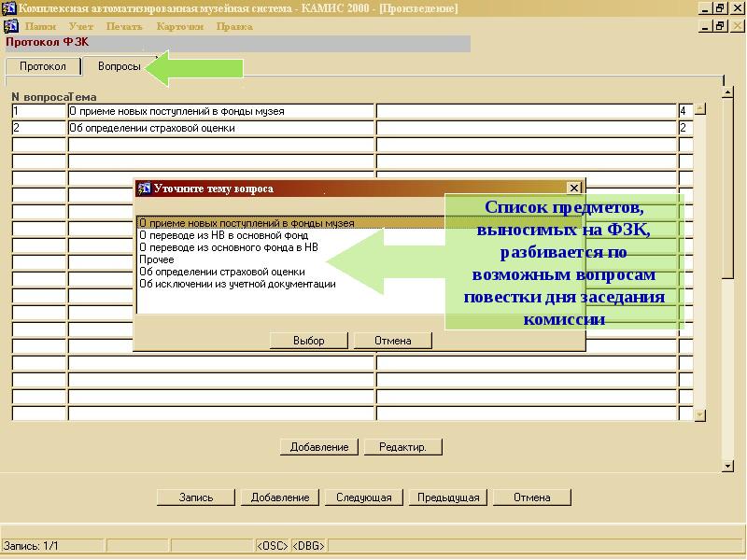The width and height of the screenshot is (747, 560).
Task: Choose 'Об исключении из учетной документации' option
Action: (x=237, y=285)
